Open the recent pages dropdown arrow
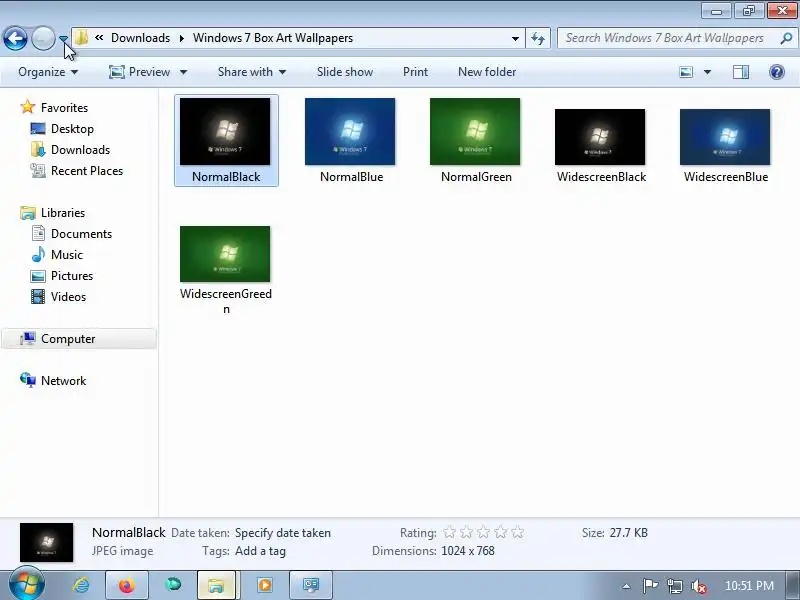 click(63, 38)
